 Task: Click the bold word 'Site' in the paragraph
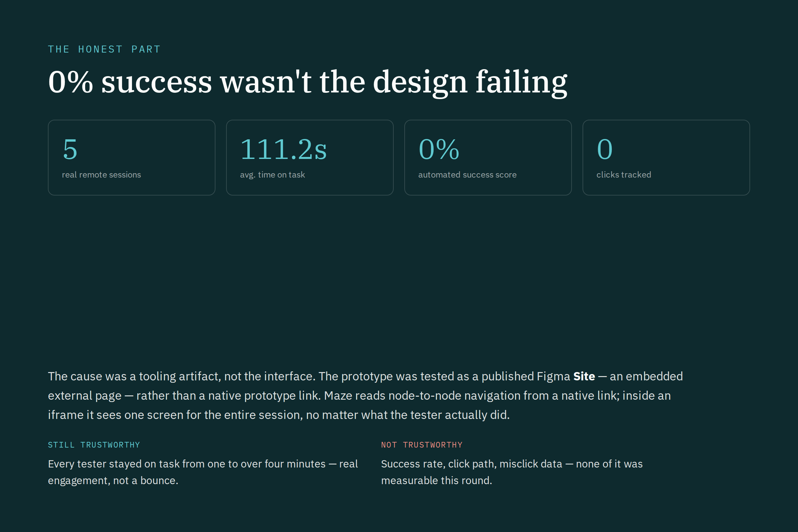coord(584,376)
